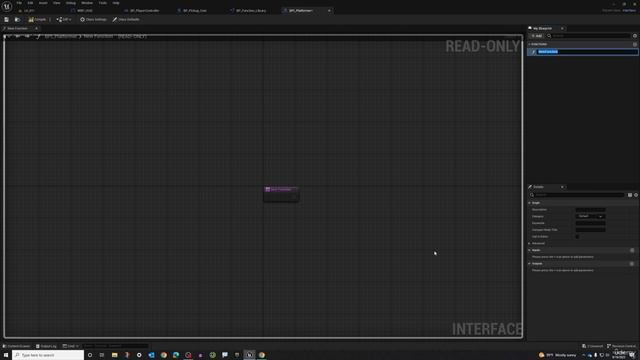Select the New Function node in graph
Image resolution: width=640 pixels, height=360 pixels.
tap(281, 194)
